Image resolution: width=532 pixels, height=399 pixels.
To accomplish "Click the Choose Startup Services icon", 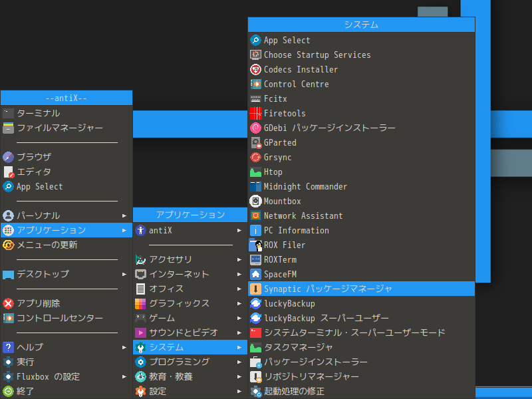I will [x=255, y=55].
